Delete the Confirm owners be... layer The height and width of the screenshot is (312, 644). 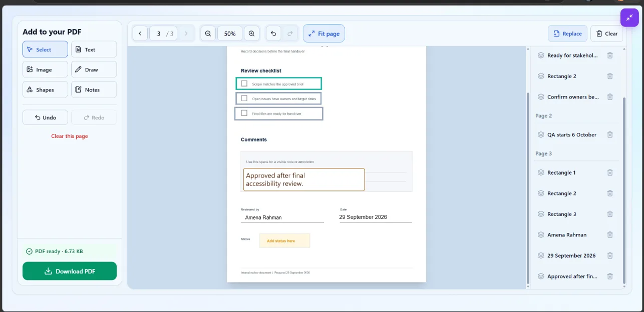(x=610, y=97)
